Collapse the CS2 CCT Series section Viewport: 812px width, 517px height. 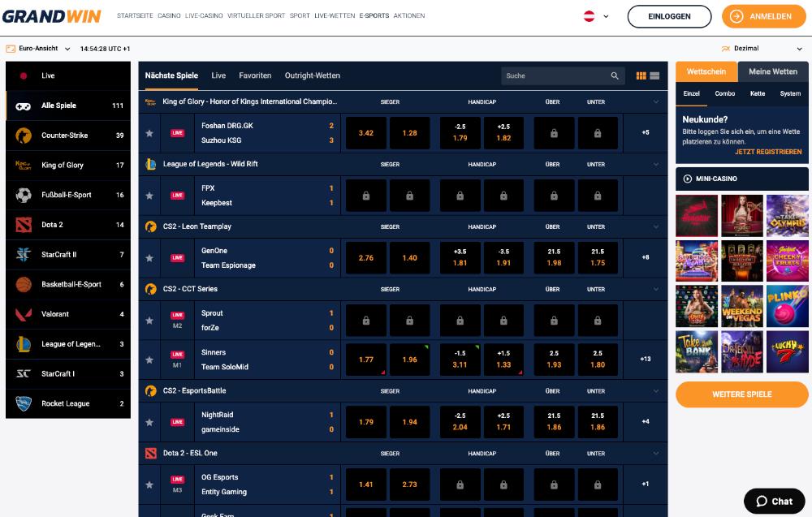pos(656,289)
